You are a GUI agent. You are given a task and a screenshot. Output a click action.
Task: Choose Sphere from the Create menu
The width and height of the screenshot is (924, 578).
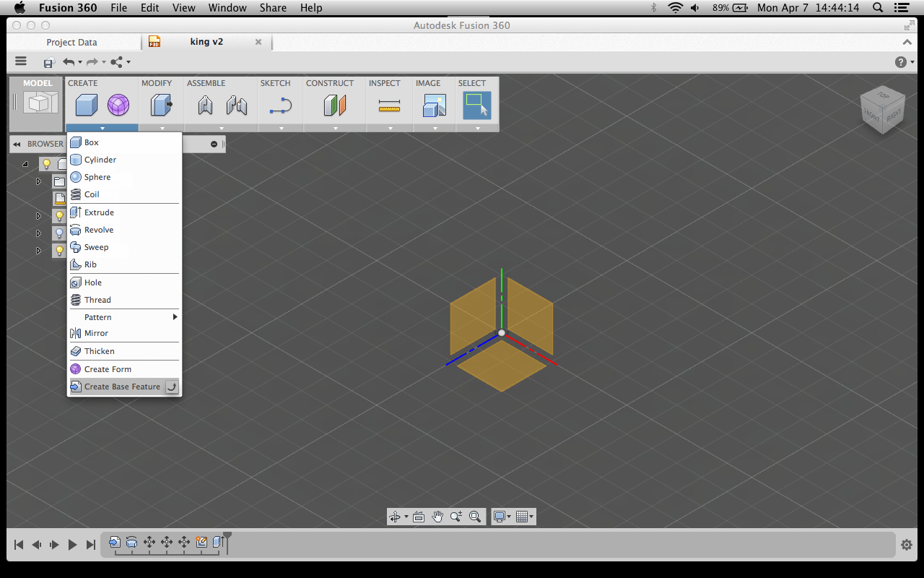[123, 177]
